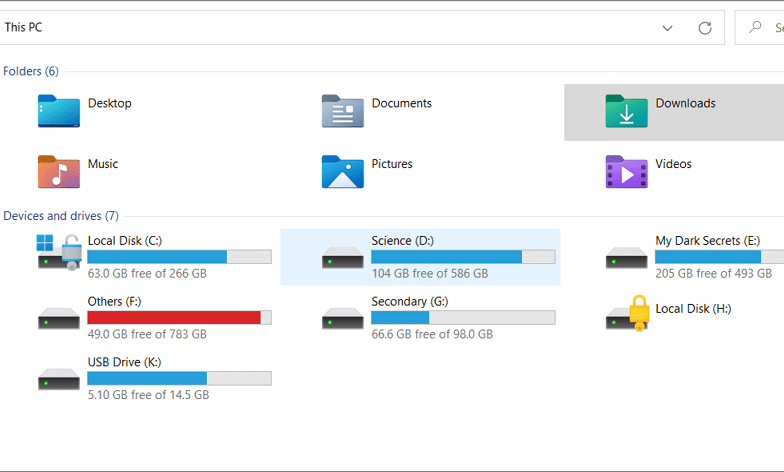Click the '49.0 GB free of 783 GB' text
The image size is (784, 472).
click(147, 334)
